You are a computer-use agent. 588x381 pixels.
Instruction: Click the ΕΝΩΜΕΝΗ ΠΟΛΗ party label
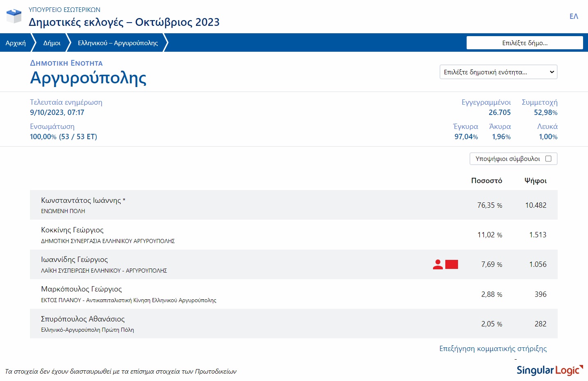[63, 211]
